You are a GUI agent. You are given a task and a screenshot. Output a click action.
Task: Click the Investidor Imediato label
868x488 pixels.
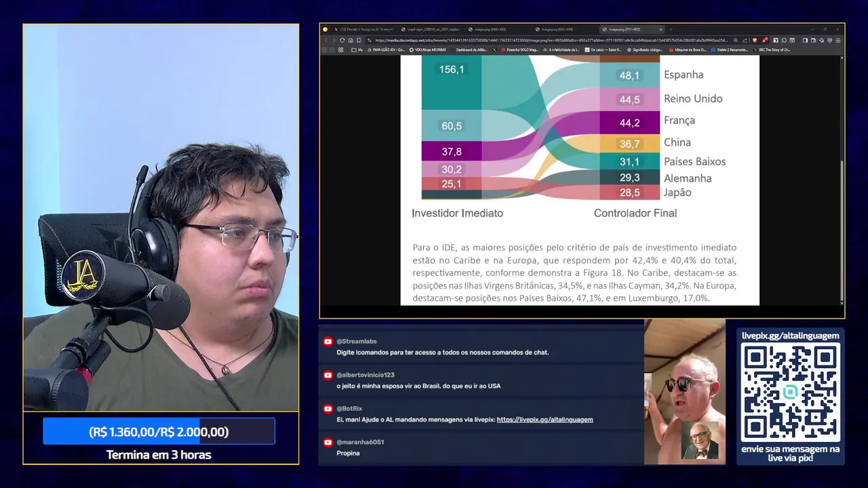tap(457, 213)
